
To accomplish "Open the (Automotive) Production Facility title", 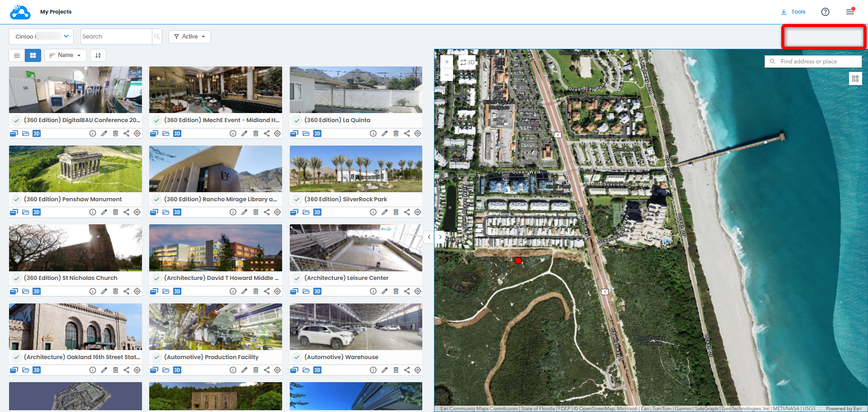I will (x=211, y=357).
